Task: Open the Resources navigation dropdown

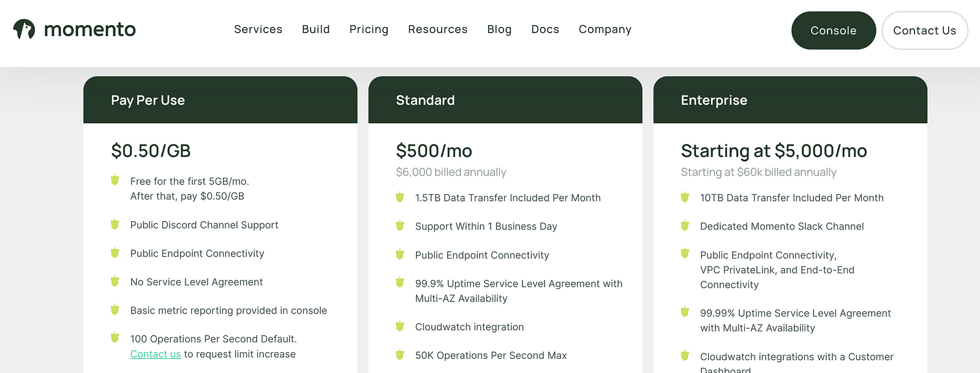Action: coord(437,29)
